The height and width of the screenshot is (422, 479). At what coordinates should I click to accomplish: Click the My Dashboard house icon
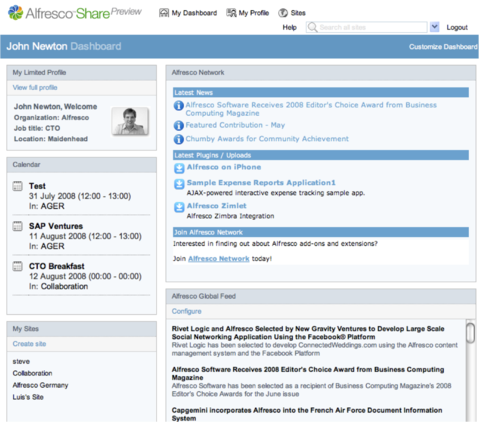[x=164, y=13]
